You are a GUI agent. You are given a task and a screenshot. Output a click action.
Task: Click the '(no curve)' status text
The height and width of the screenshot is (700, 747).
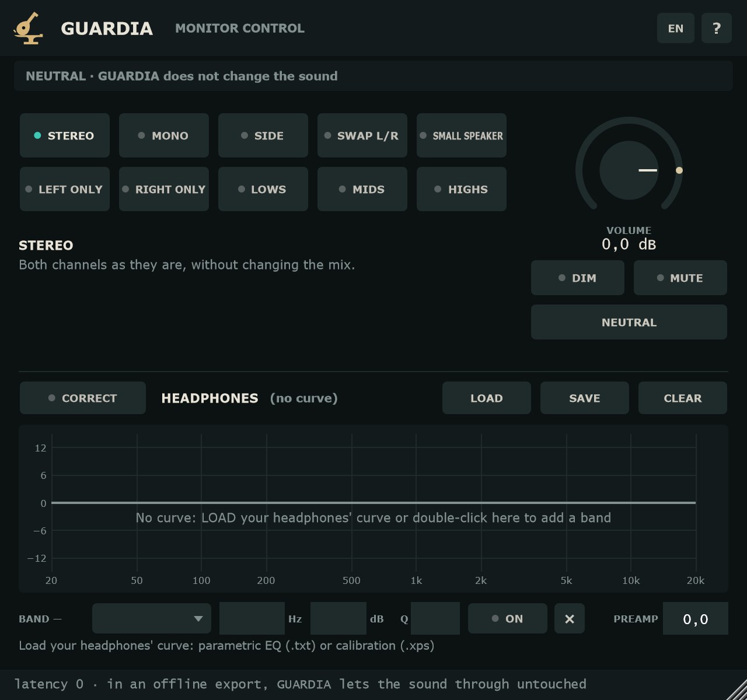(x=304, y=398)
